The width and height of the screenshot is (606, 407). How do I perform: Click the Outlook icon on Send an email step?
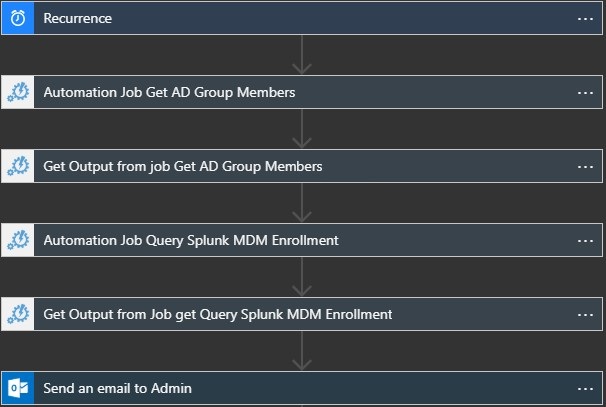17,388
